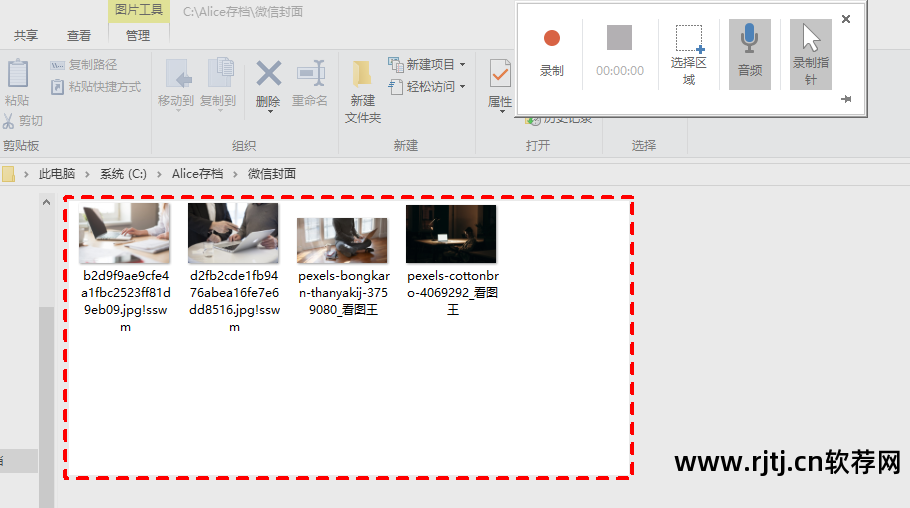Image resolution: width=910 pixels, height=508 pixels.
Task: Click filename pexels-cottonbro-4069292_看图王
Action: click(453, 293)
